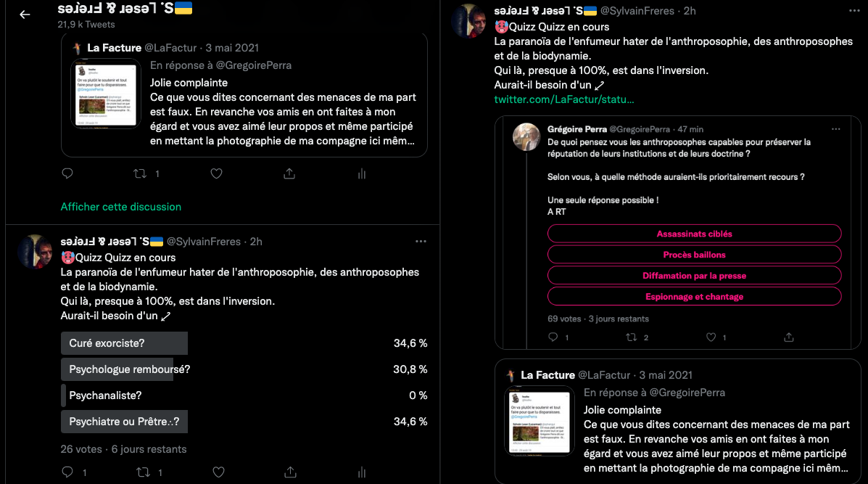Screen dimensions: 868x484
Task: Click 'Afficher cette discussion' link
Action: 121,207
